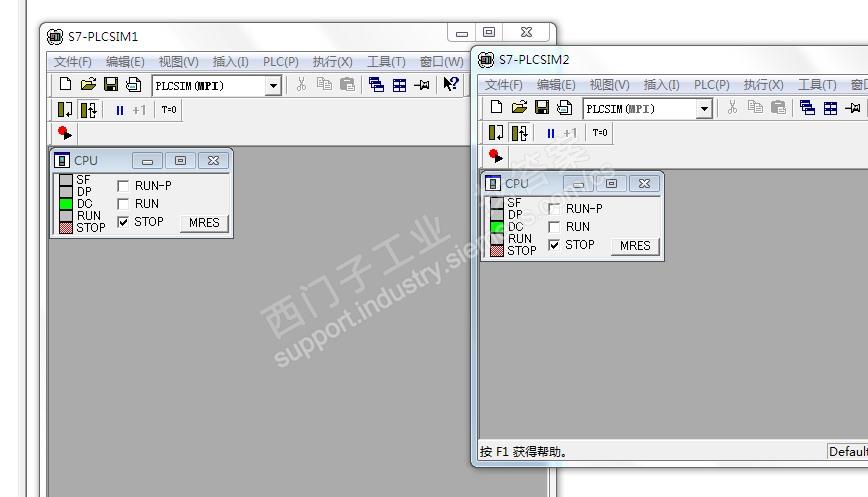The width and height of the screenshot is (868, 497).
Task: Click Pause icon in S7-PLCSIM1 toolbar
Action: point(120,110)
